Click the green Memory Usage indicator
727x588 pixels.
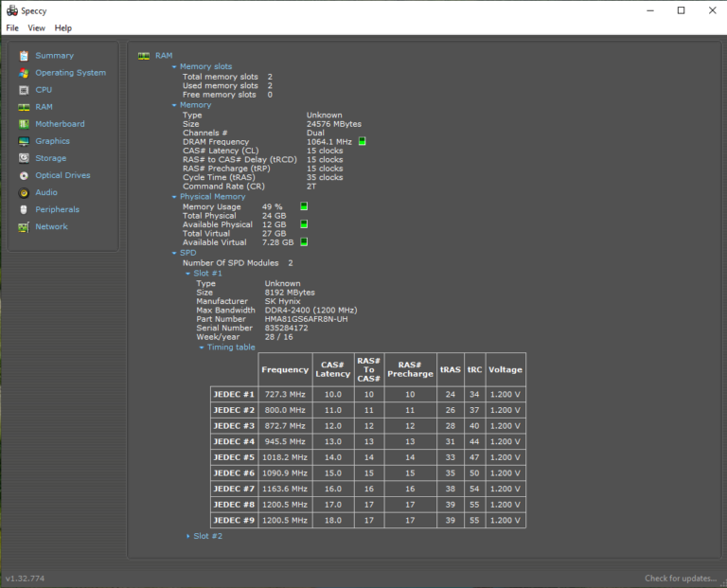click(304, 206)
